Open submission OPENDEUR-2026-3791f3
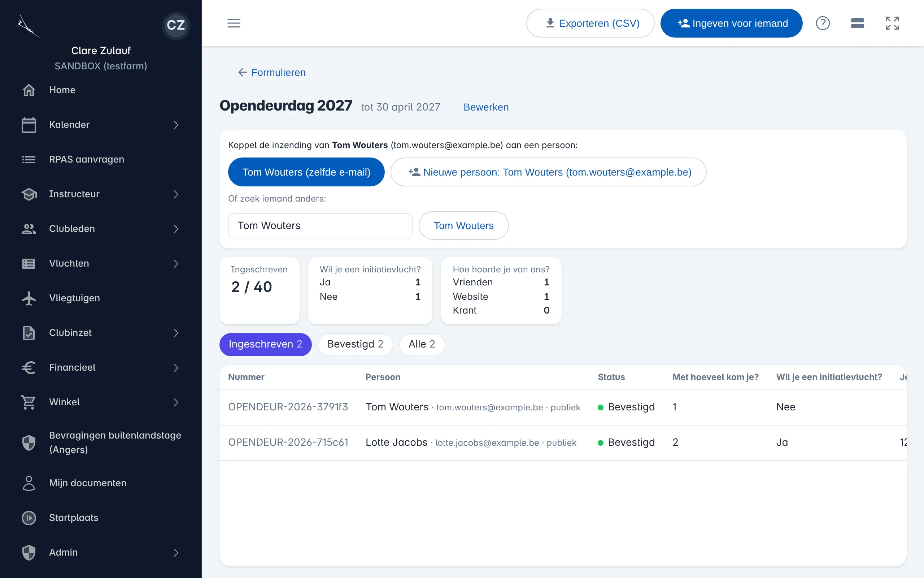Image resolution: width=924 pixels, height=578 pixels. [288, 407]
